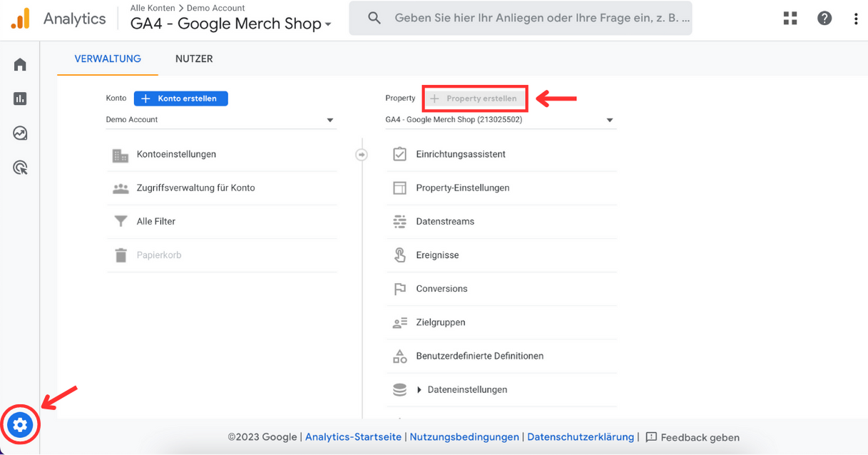Open the Home icon in the sidebar

point(20,65)
